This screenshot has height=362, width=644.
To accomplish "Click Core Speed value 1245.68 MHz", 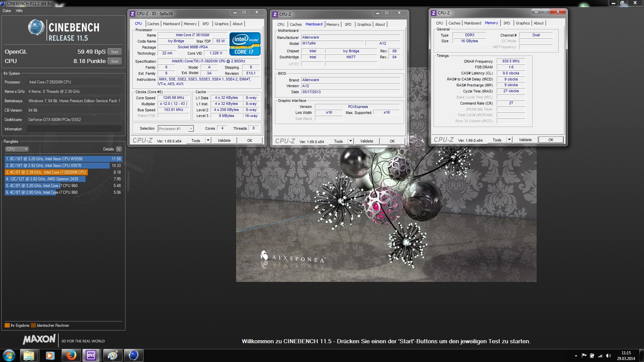I will click(x=173, y=98).
